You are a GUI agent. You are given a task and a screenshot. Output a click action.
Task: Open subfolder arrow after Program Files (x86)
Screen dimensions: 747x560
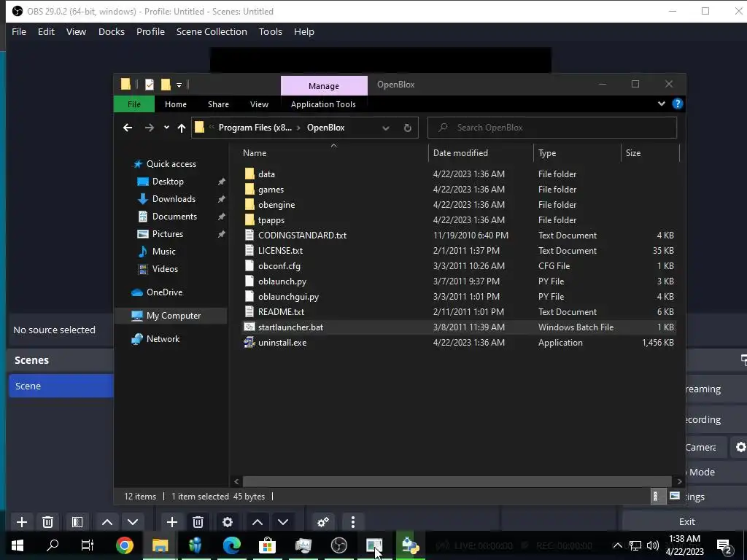298,128
